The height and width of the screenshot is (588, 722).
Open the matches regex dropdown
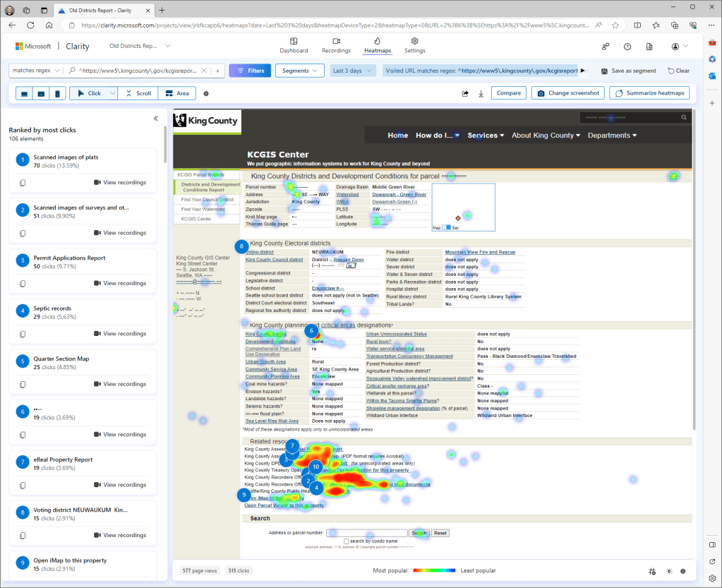(34, 71)
